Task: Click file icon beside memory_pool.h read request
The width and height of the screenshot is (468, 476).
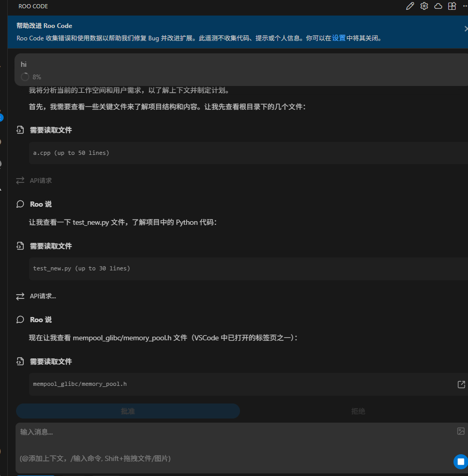Action: (x=20, y=362)
